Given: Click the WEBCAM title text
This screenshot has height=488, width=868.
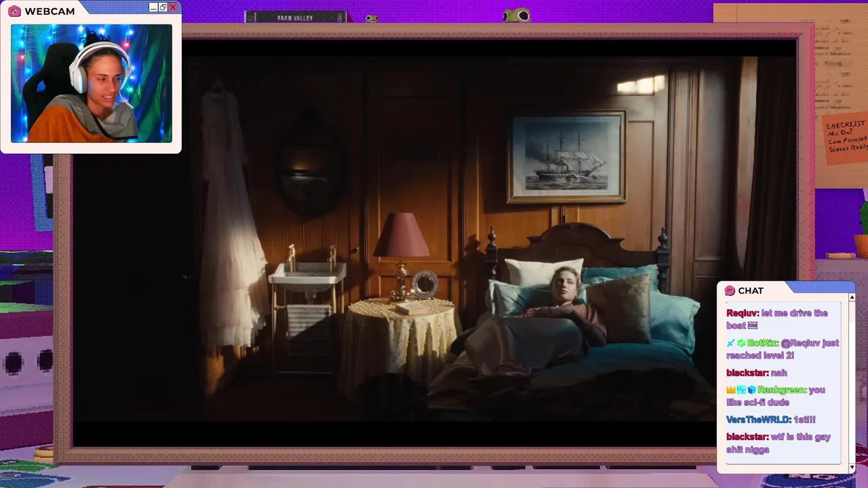Looking at the screenshot, I should tap(50, 12).
